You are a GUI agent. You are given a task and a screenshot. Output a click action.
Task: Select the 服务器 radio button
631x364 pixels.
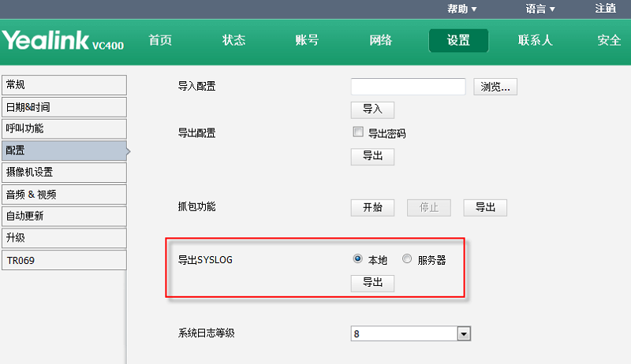tap(407, 258)
